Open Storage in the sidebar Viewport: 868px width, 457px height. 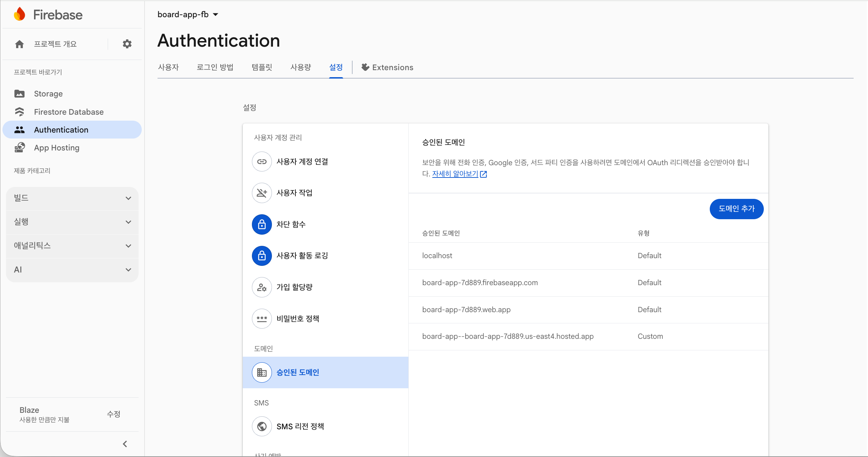pyautogui.click(x=48, y=94)
